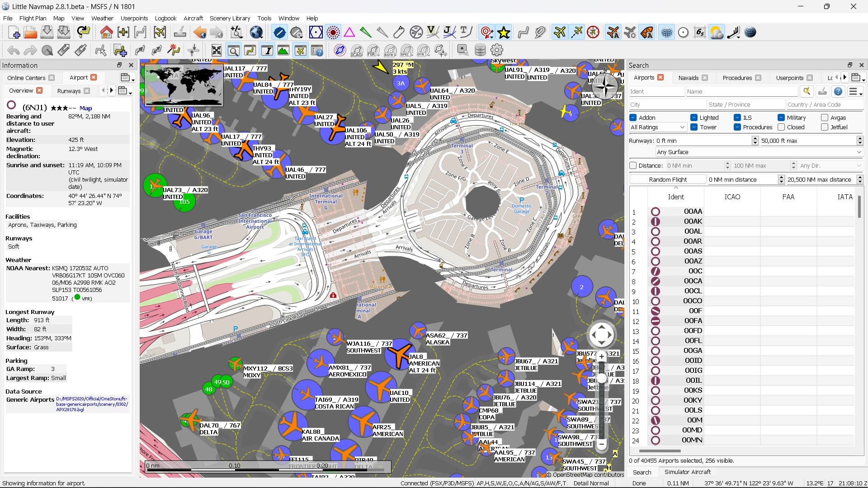Enable the Closed checkbox
Screen dimensions: 868x488
[x=781, y=127]
